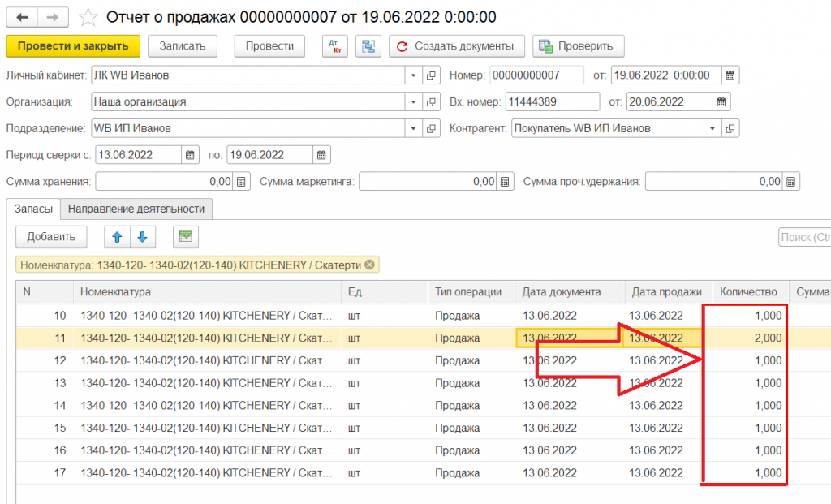
Task: Open calculator for Сумма хранения field
Action: click(241, 182)
